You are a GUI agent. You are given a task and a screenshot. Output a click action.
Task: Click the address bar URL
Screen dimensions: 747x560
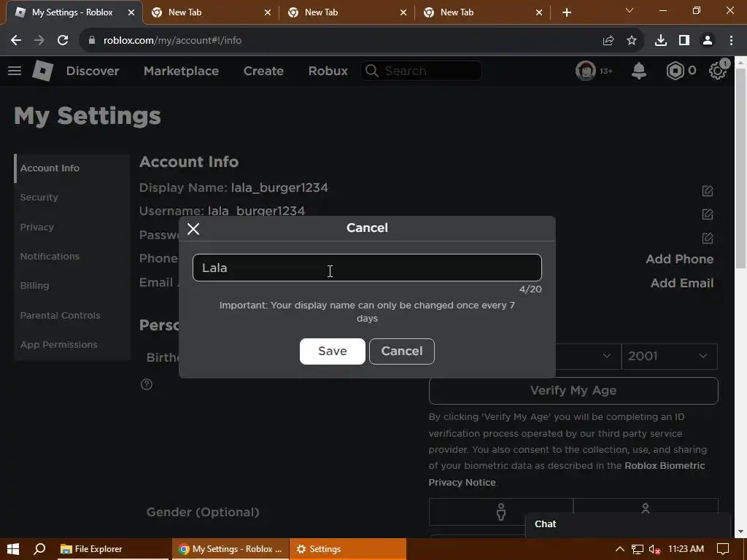coord(172,41)
